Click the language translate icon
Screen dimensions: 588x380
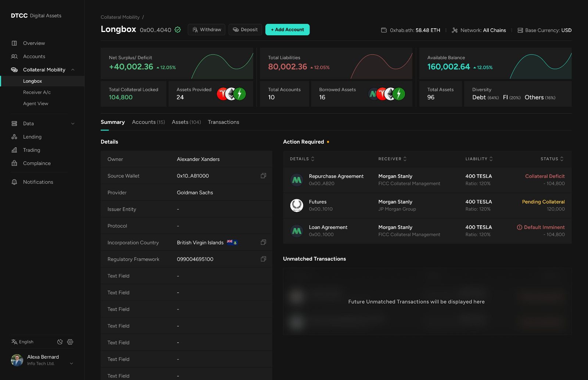pyautogui.click(x=14, y=342)
